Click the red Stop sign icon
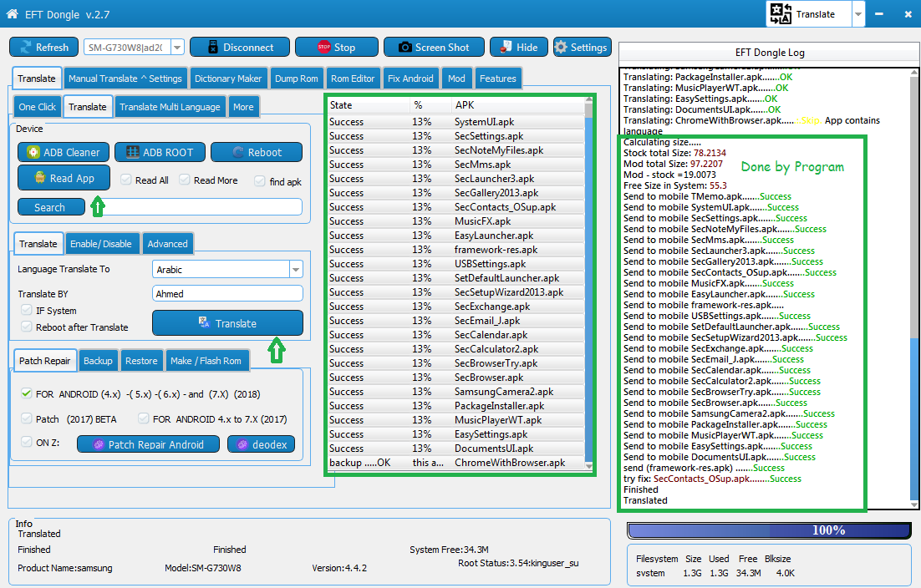The height and width of the screenshot is (588, 921). (x=323, y=47)
